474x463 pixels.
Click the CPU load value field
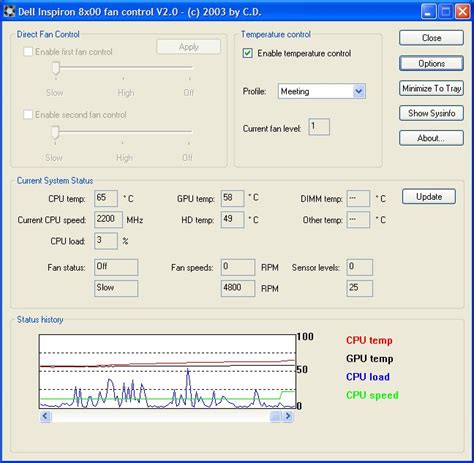[x=106, y=241]
